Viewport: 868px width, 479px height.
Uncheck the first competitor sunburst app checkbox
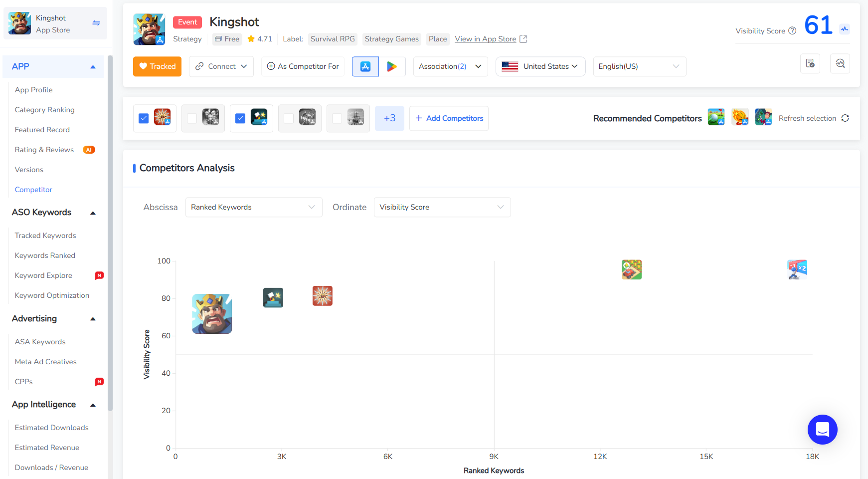click(x=144, y=118)
